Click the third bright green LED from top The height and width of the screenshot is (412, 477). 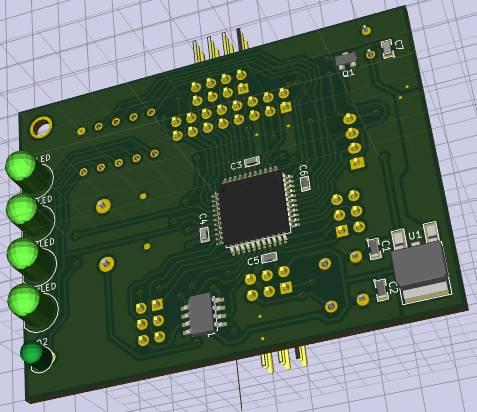click(x=23, y=254)
